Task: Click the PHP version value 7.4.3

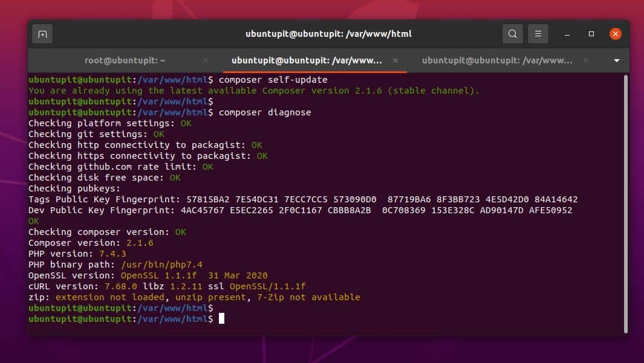Action: tap(112, 254)
